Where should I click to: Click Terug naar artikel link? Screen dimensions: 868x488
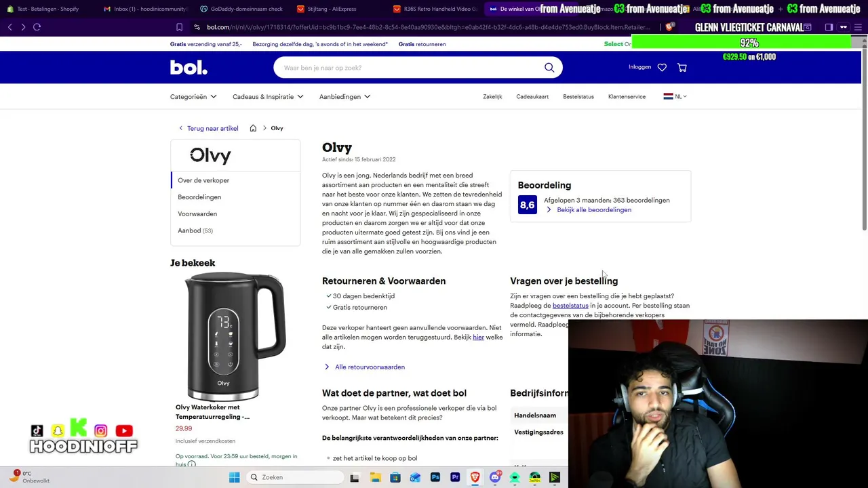coord(208,128)
